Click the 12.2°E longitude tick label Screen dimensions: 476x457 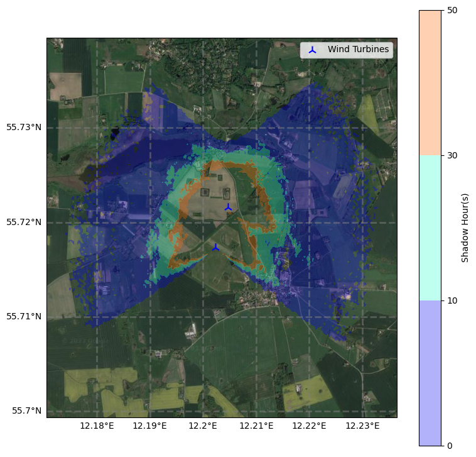click(x=203, y=427)
